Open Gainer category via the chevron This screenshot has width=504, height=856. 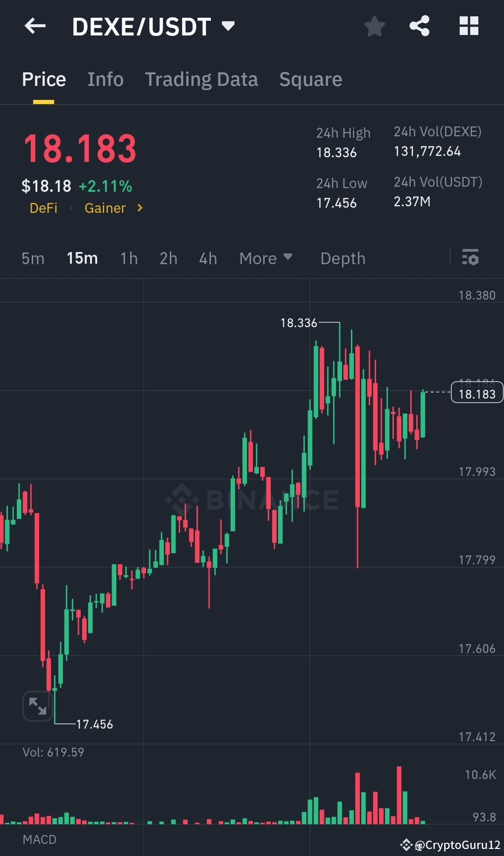coord(139,209)
